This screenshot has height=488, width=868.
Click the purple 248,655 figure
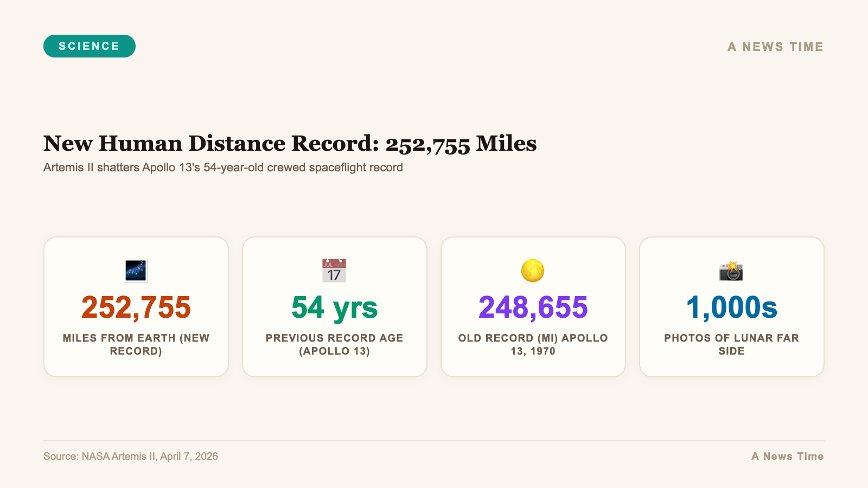533,307
